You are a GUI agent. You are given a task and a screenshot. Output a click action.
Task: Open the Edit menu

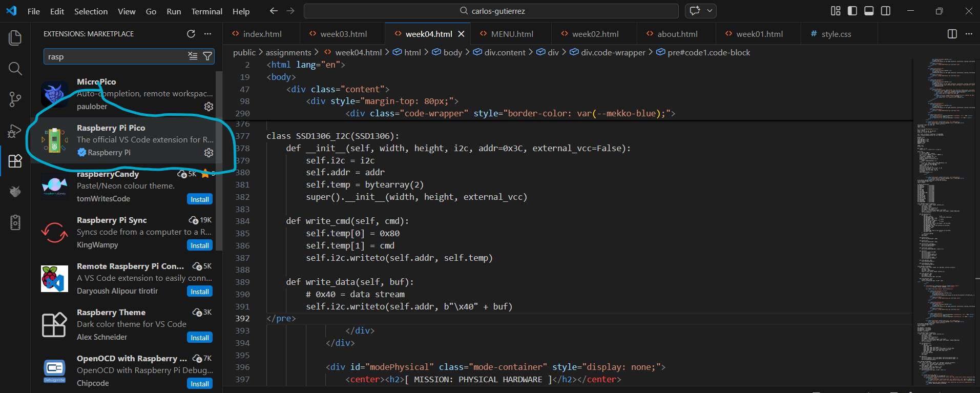pyautogui.click(x=57, y=11)
